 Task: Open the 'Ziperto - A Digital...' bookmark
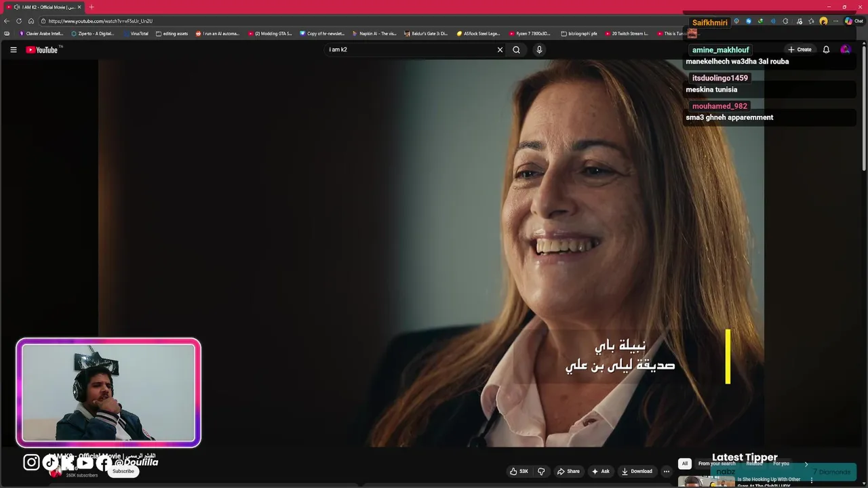tap(93, 33)
